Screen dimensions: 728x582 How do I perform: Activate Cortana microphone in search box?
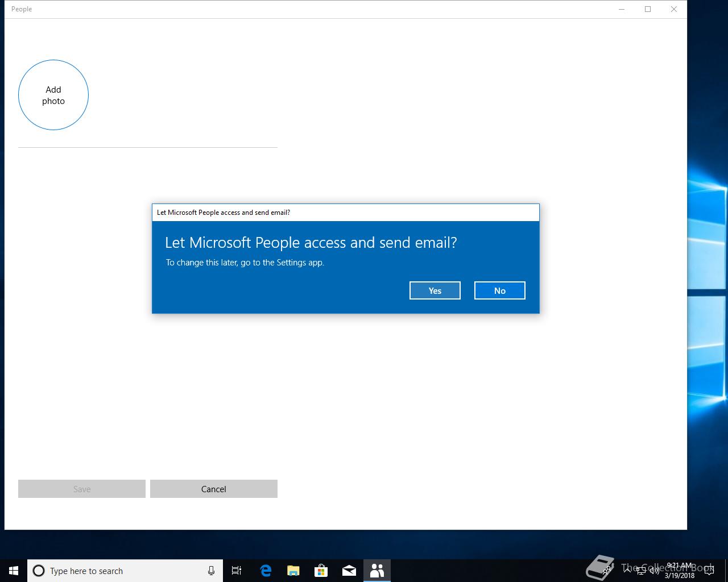(x=211, y=571)
